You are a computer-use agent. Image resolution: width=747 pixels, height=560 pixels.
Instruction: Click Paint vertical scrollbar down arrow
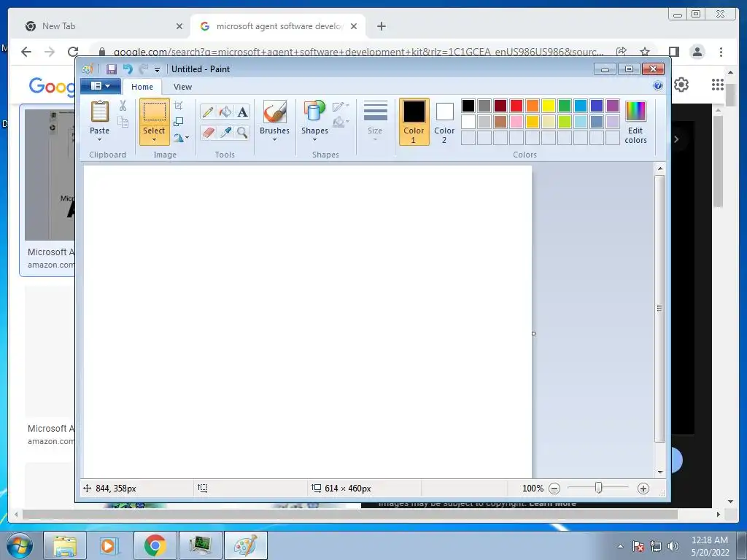click(x=660, y=472)
